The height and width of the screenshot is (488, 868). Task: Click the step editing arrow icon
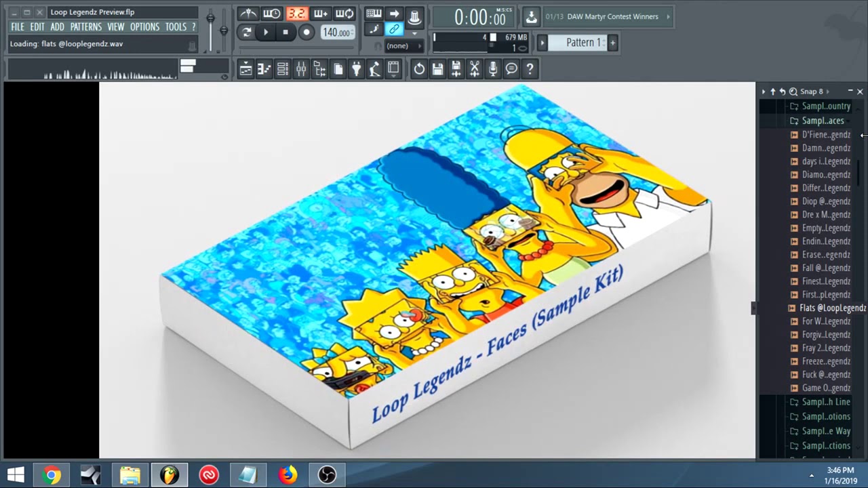[x=394, y=14]
